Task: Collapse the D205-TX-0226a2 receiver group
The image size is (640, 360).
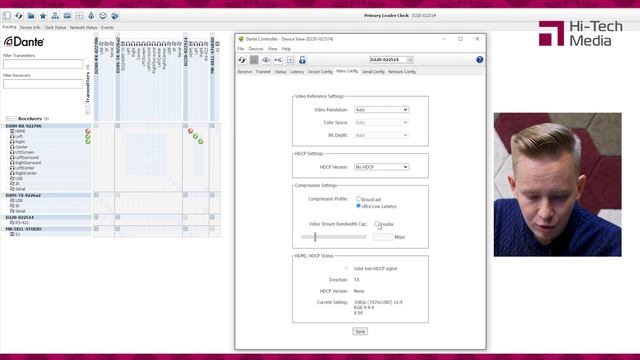Action: (3, 196)
